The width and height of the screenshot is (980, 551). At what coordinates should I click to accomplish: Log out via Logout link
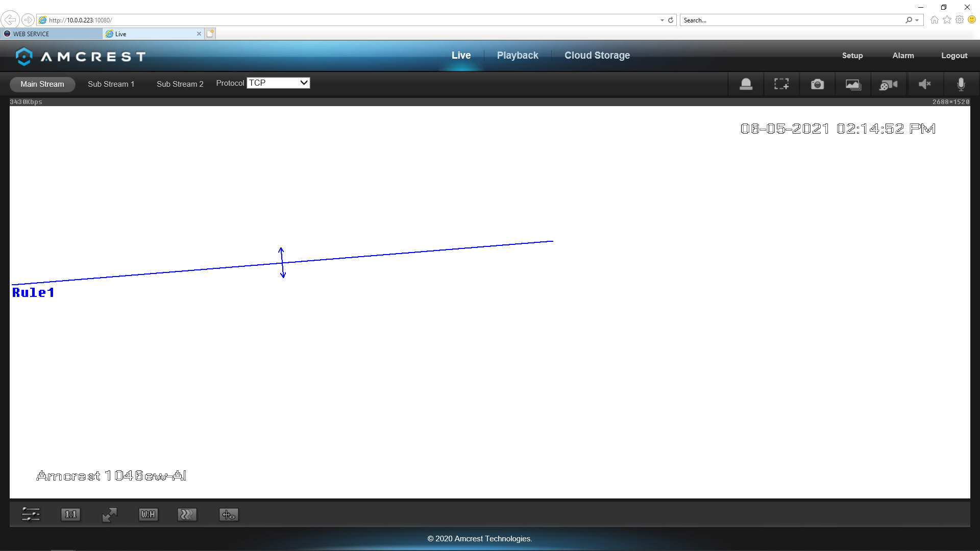[x=954, y=56]
